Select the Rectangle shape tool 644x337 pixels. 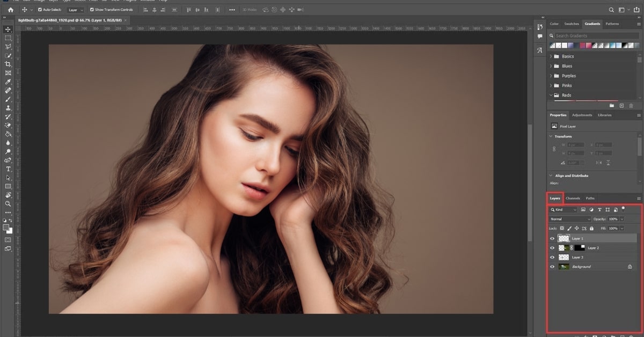8,186
